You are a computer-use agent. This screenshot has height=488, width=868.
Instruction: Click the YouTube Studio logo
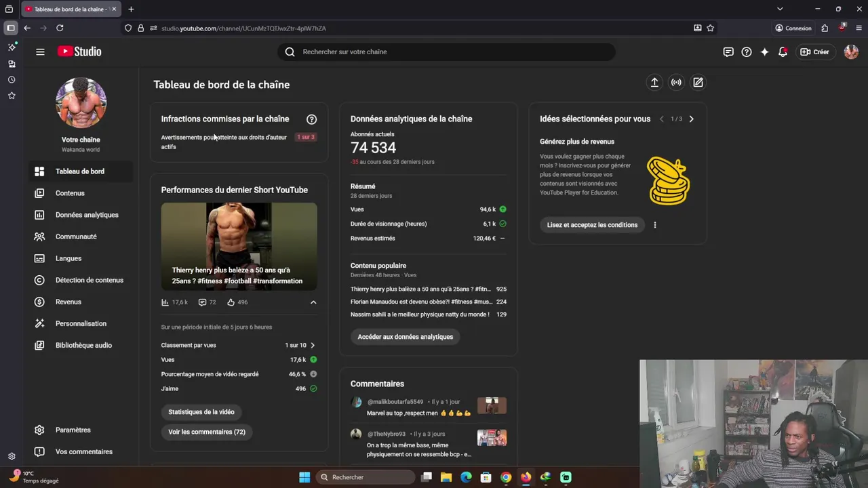(x=79, y=52)
